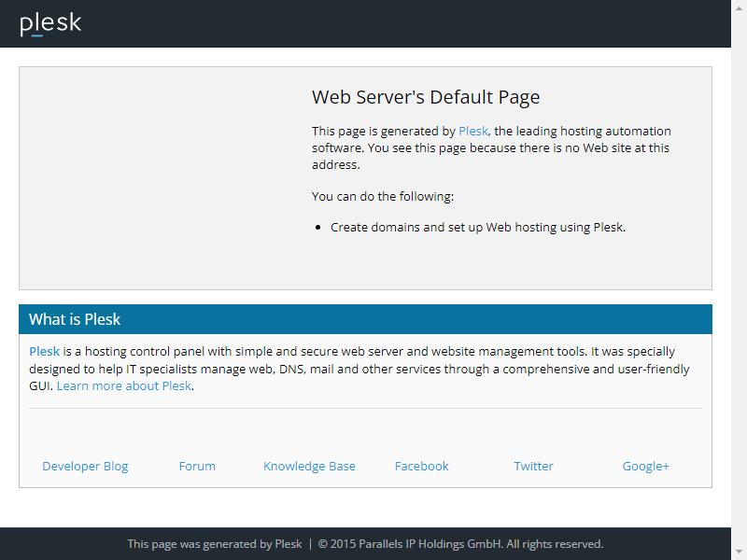
Task: Open the Google+ link
Action: [x=645, y=466]
